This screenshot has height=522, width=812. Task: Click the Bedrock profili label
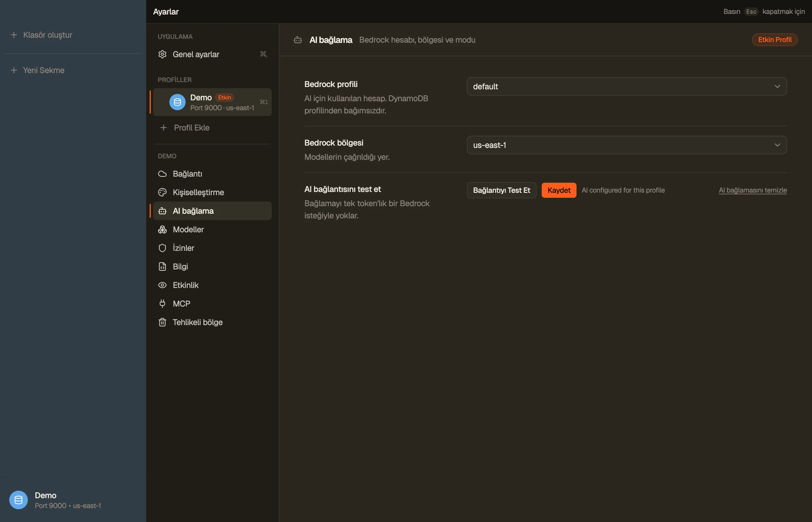point(331,84)
